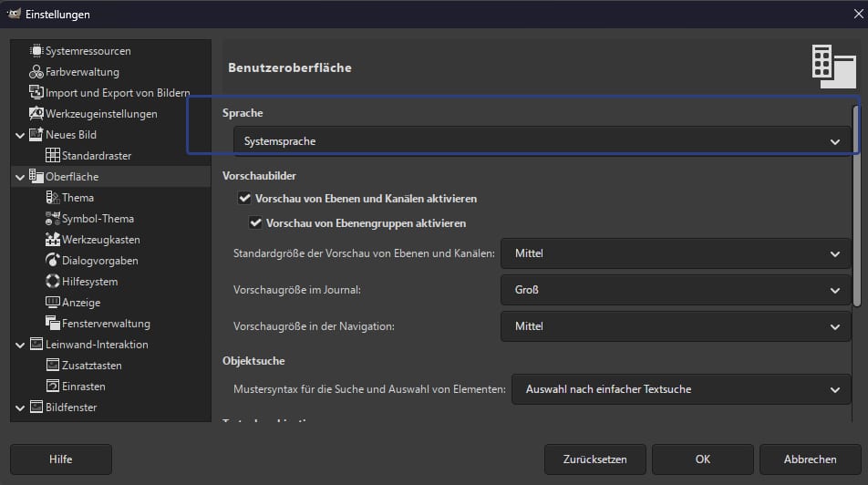Click the Bildfenster icon
Viewport: 868px width, 485px height.
(36, 407)
